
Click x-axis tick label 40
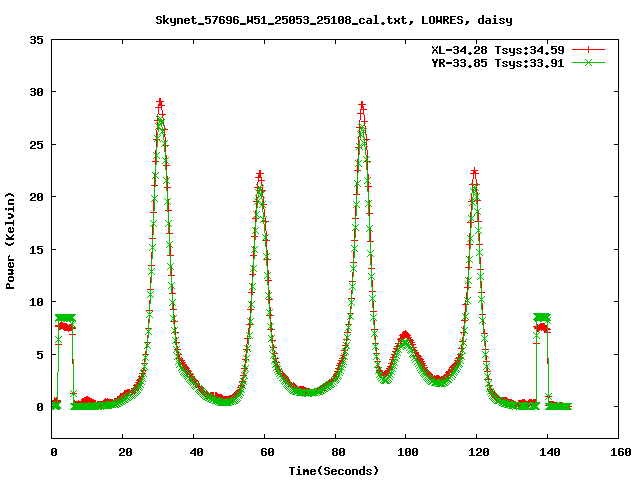click(x=196, y=452)
